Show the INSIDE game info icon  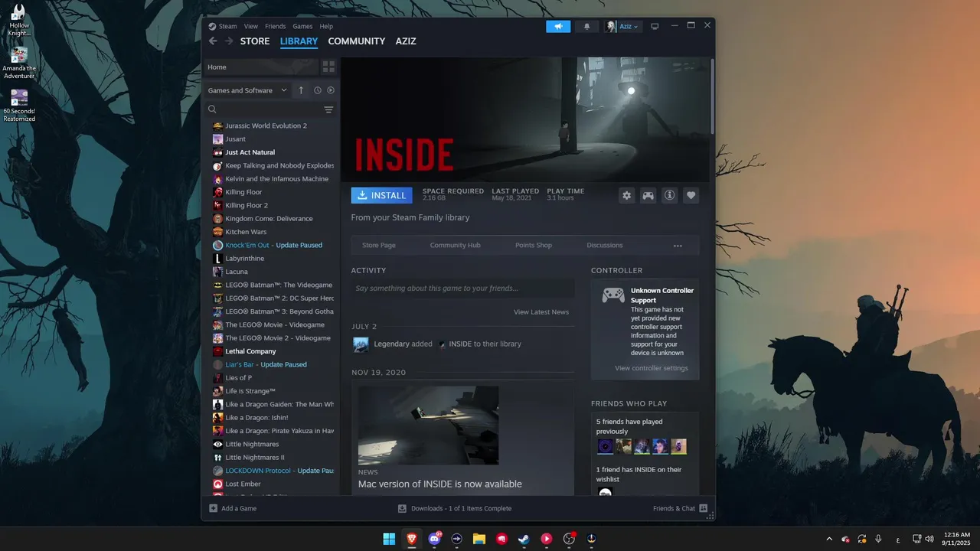coord(670,195)
